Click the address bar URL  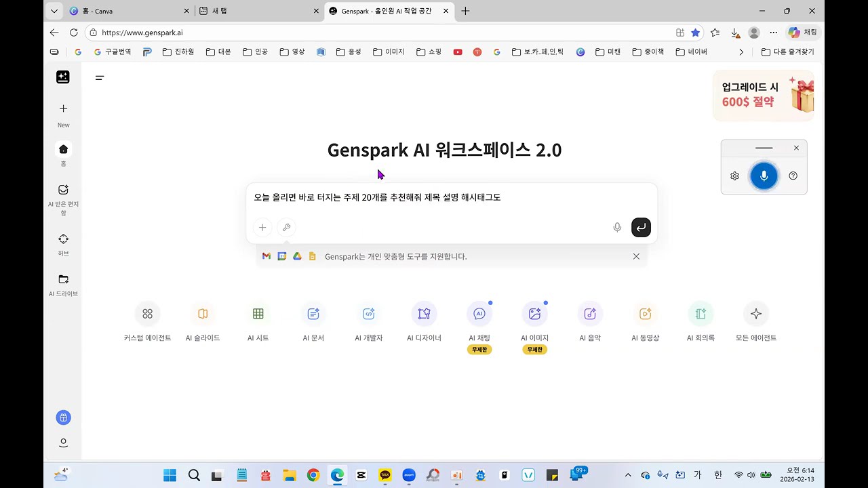142,33
